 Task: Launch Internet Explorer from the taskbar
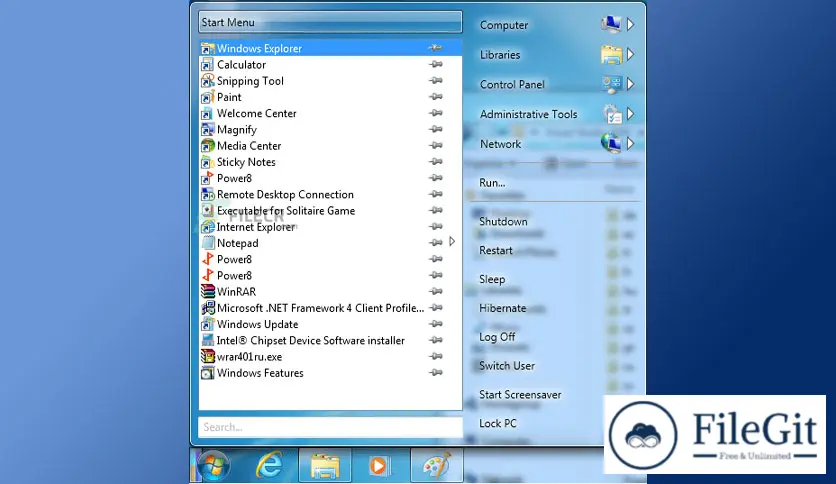coord(269,465)
